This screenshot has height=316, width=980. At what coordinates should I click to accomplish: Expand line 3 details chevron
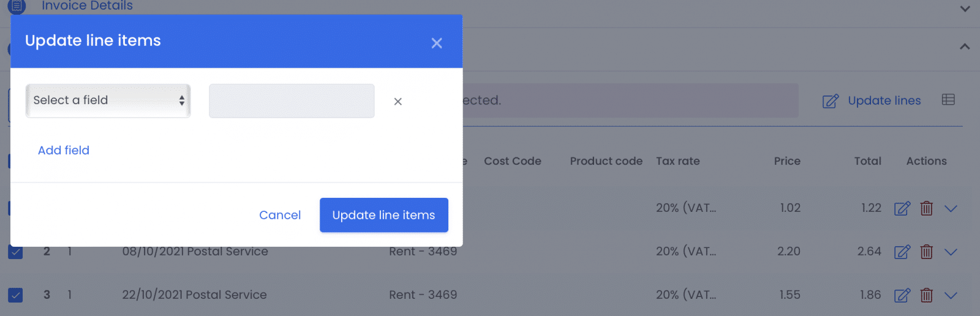tap(951, 295)
